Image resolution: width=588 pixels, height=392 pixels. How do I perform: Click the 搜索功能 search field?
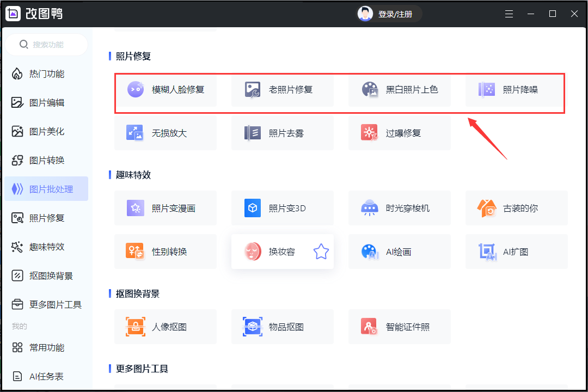[x=46, y=45]
